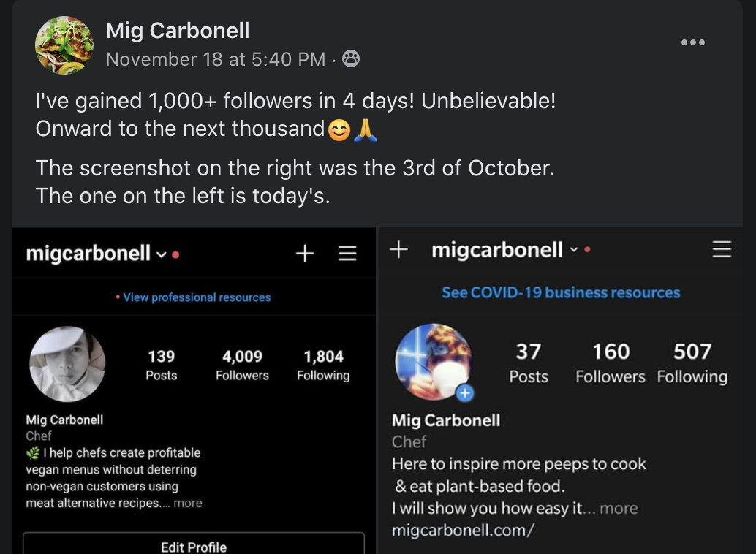Open the three-dot post options menu
Viewport: 756px width, 554px height.
[x=693, y=42]
